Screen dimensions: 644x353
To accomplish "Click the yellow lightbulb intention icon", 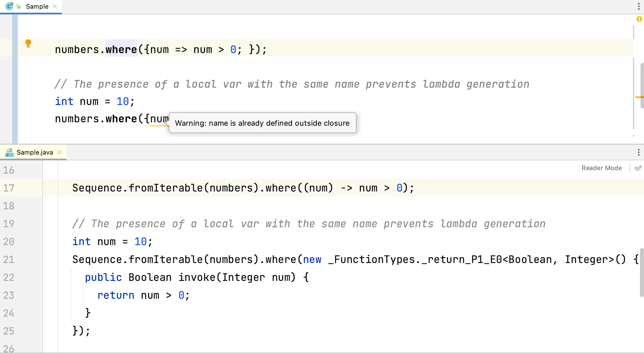I will [28, 43].
